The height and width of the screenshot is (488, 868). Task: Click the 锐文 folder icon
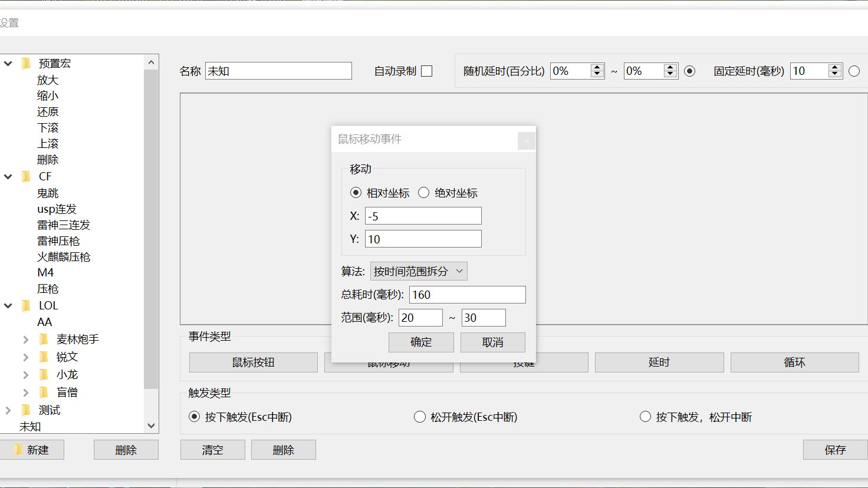[44, 357]
